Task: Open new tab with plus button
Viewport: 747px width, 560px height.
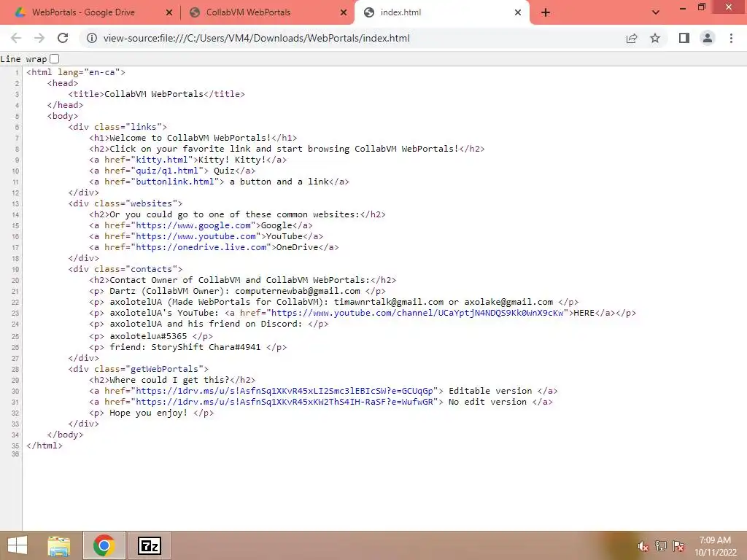Action: coord(546,13)
